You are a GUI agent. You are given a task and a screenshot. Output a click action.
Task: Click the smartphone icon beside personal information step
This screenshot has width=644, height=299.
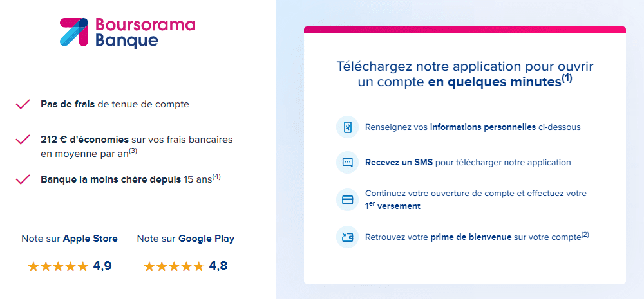tap(347, 127)
